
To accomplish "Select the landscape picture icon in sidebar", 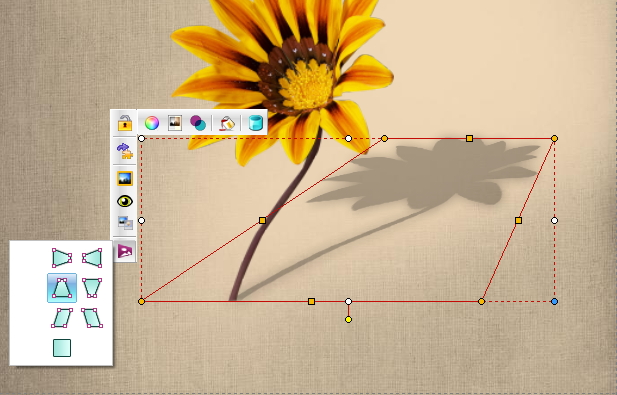I will (125, 179).
